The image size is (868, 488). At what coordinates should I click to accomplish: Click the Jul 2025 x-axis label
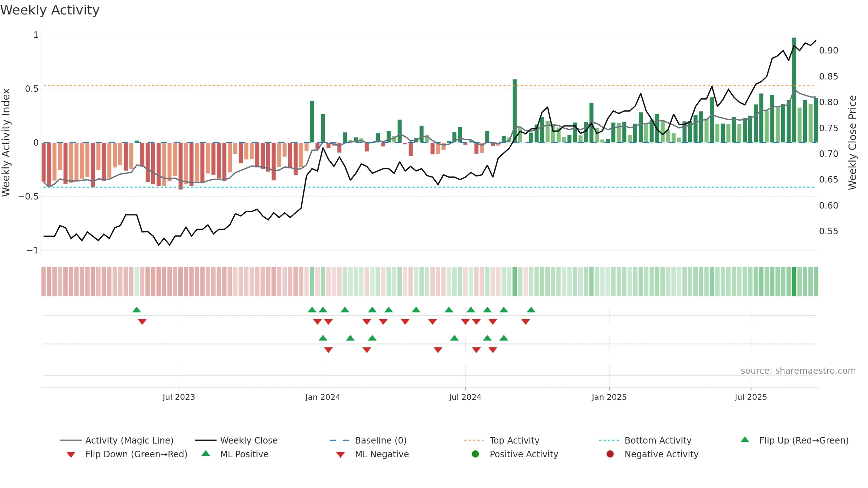tap(751, 397)
